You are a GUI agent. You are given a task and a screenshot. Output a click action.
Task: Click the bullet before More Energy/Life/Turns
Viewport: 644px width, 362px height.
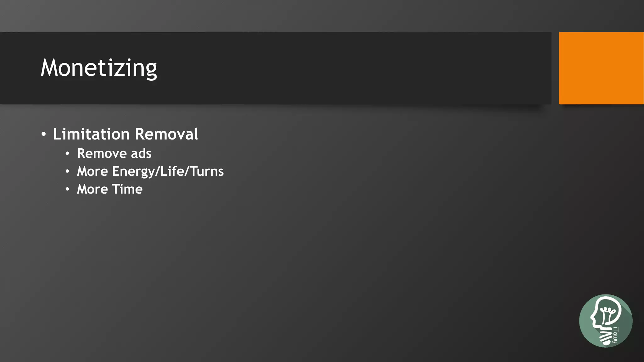click(67, 172)
